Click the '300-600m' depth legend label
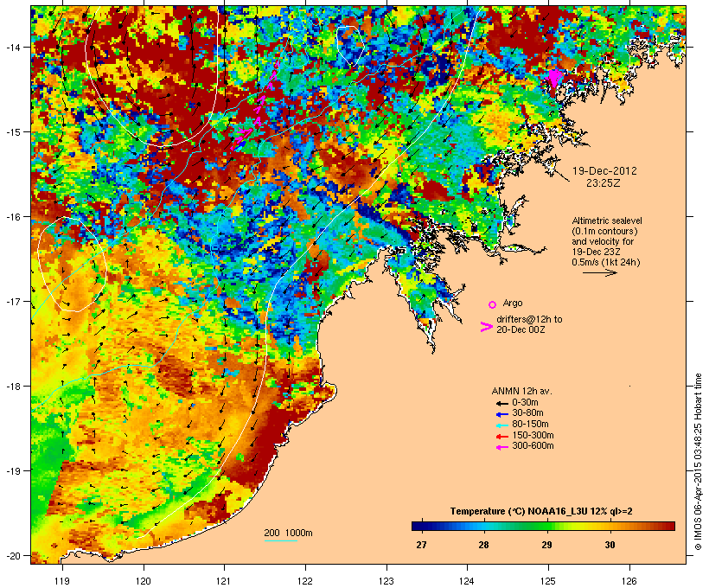 [x=533, y=446]
